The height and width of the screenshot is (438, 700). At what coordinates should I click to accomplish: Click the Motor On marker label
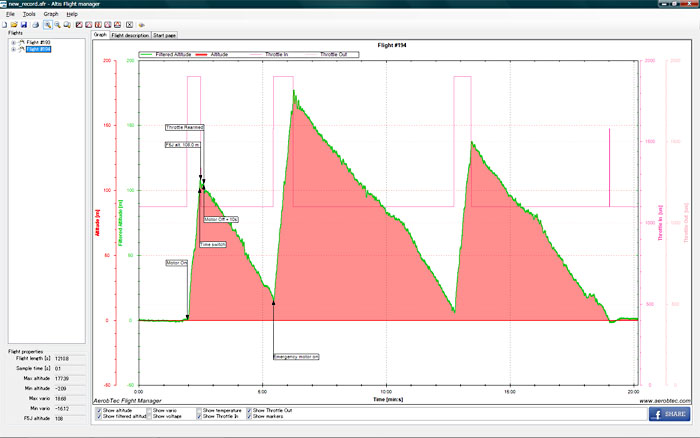pos(177,263)
